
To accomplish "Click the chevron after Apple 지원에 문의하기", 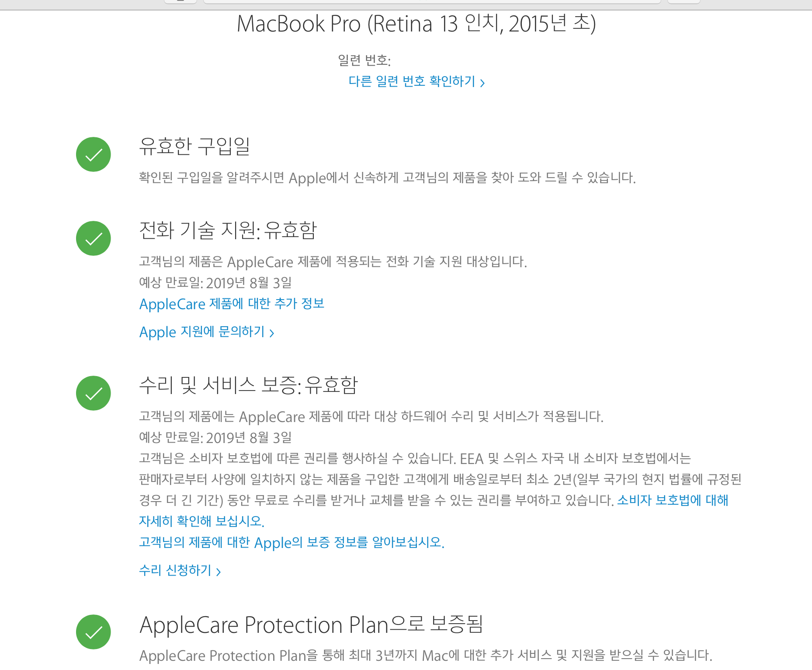I will point(272,333).
